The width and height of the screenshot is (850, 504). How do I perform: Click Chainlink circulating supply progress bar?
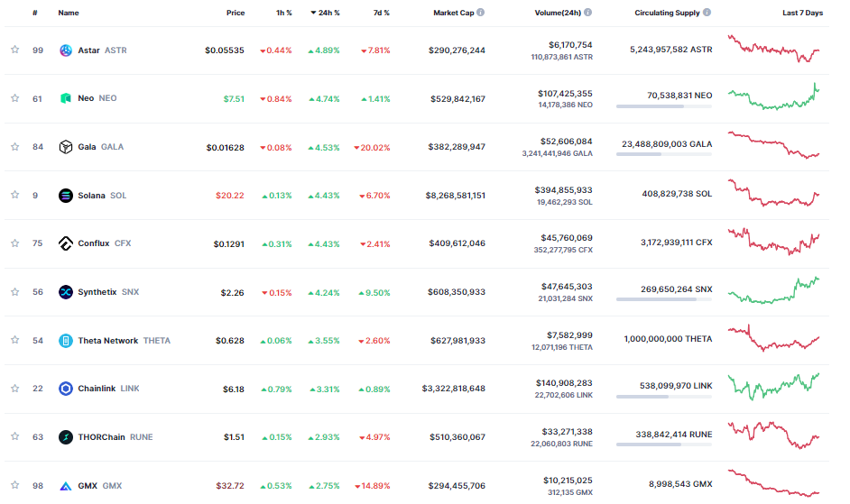click(663, 397)
